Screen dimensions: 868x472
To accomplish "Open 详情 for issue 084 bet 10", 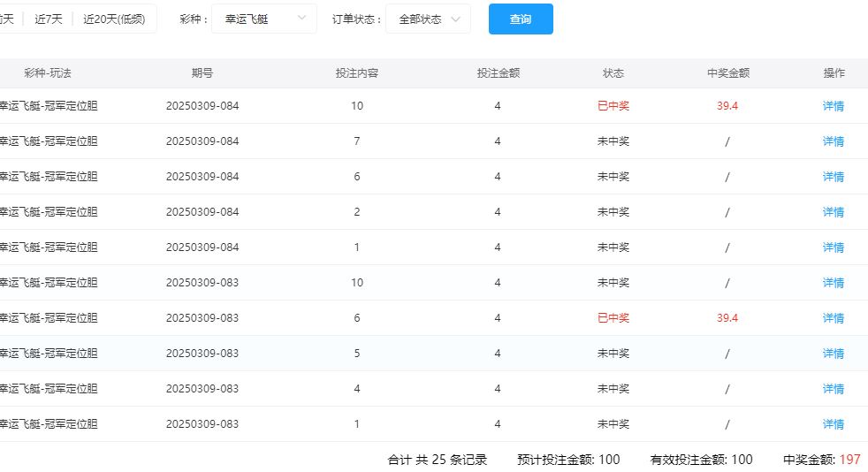I will pos(833,106).
